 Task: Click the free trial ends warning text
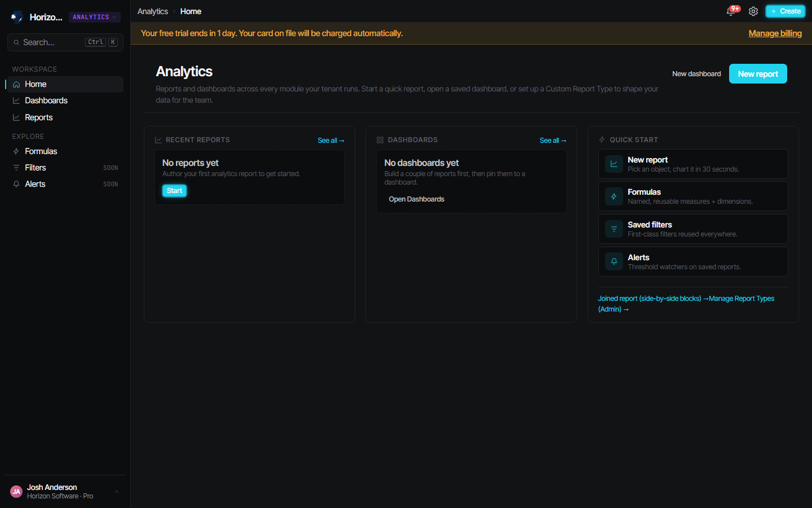272,33
